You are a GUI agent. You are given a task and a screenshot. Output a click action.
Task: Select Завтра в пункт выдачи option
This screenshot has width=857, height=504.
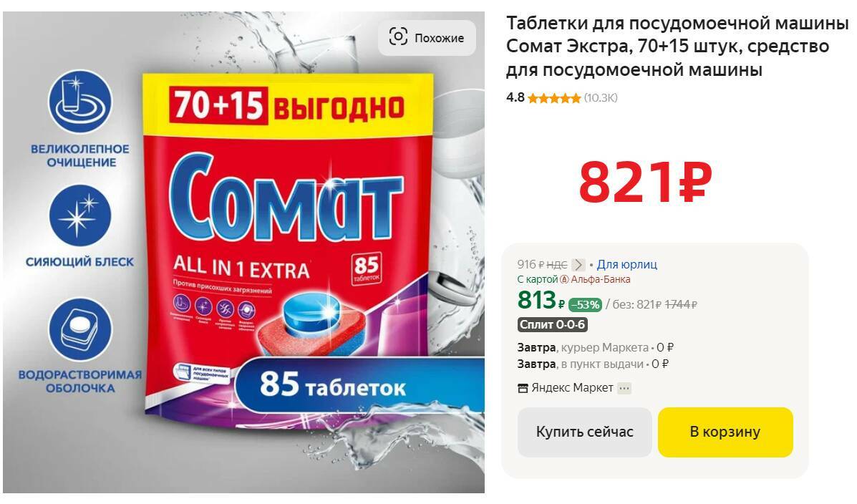pyautogui.click(x=593, y=364)
